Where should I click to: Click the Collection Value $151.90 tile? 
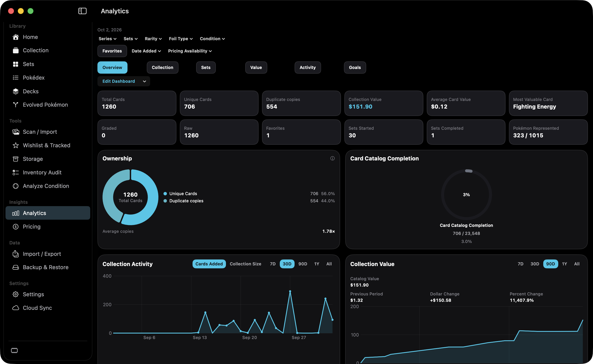click(384, 103)
